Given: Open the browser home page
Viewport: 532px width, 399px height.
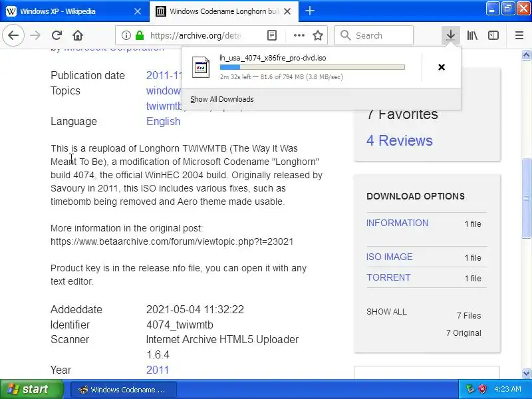Looking at the screenshot, I should [x=78, y=35].
